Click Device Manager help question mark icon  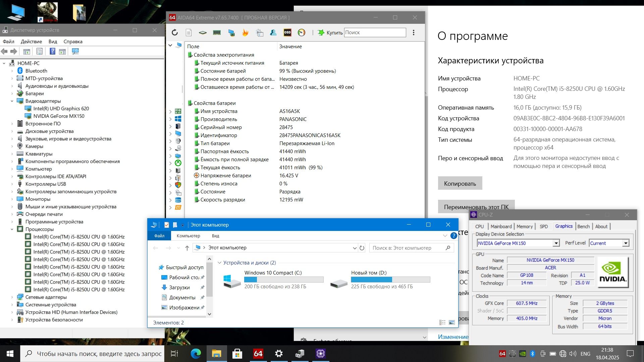click(x=52, y=51)
